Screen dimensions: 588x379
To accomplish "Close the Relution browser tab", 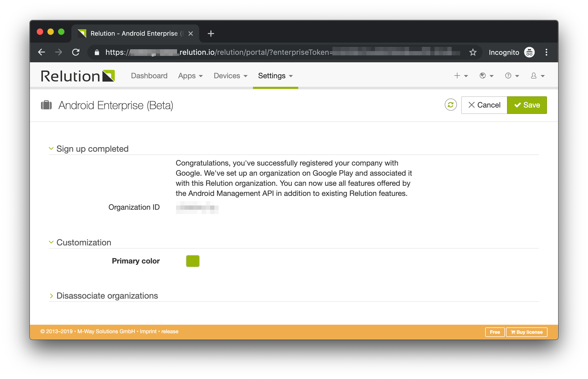I will [191, 34].
